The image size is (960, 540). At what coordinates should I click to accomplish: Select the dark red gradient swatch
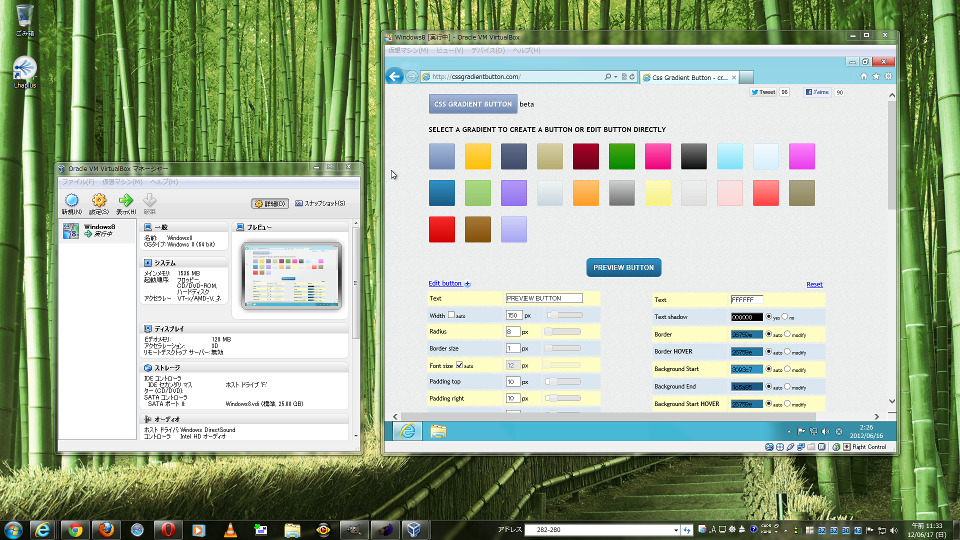tap(586, 156)
